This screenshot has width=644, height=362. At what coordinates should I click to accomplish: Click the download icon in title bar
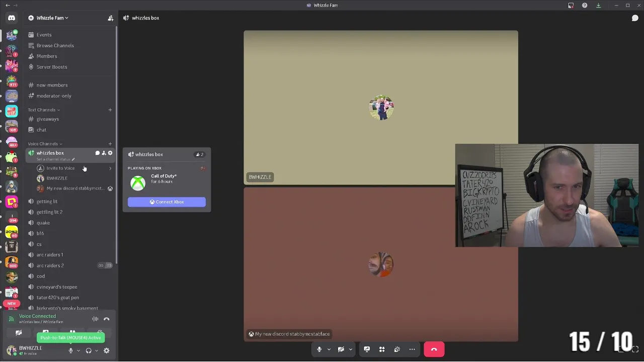598,5
